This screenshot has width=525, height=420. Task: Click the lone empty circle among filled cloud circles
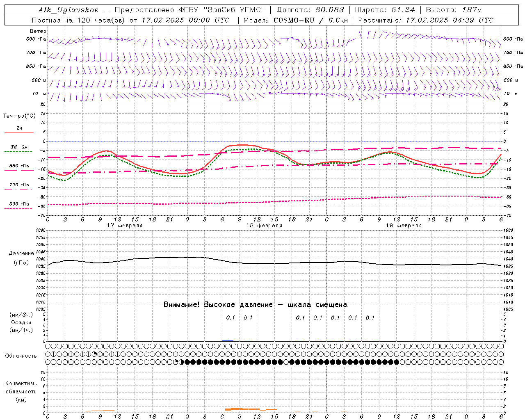[x=286, y=362]
